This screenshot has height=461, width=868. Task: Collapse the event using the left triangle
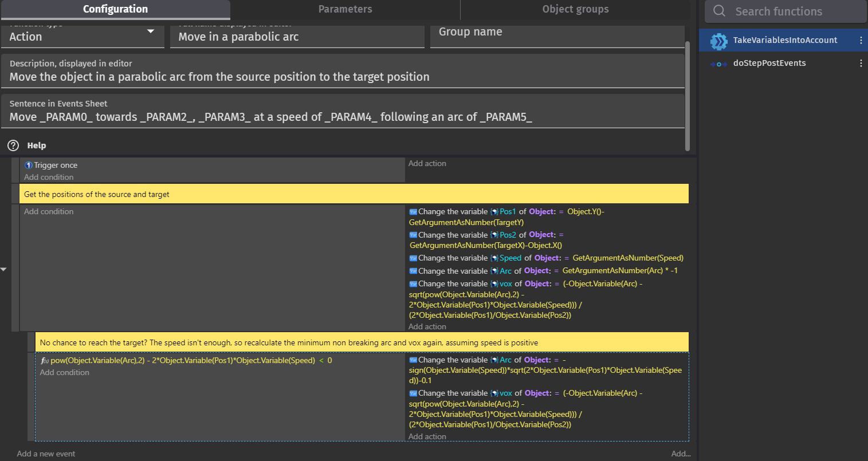[3, 268]
